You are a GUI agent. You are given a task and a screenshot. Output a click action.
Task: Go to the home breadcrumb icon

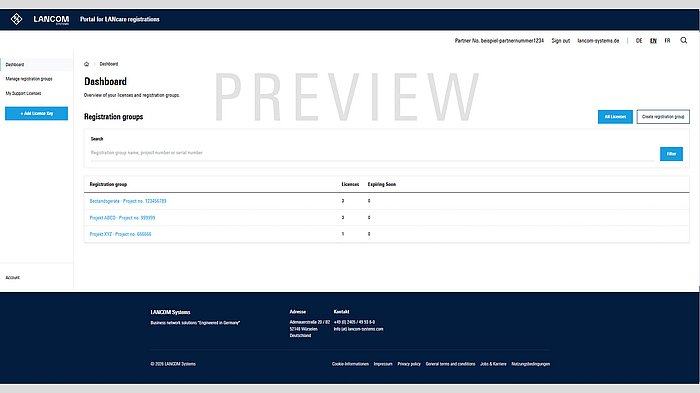click(x=87, y=64)
